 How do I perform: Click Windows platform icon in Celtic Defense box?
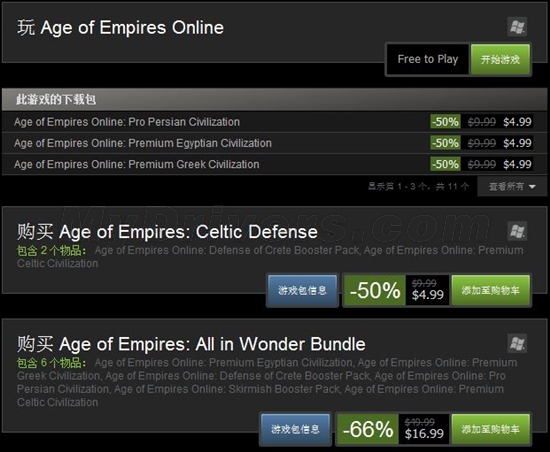(x=517, y=231)
